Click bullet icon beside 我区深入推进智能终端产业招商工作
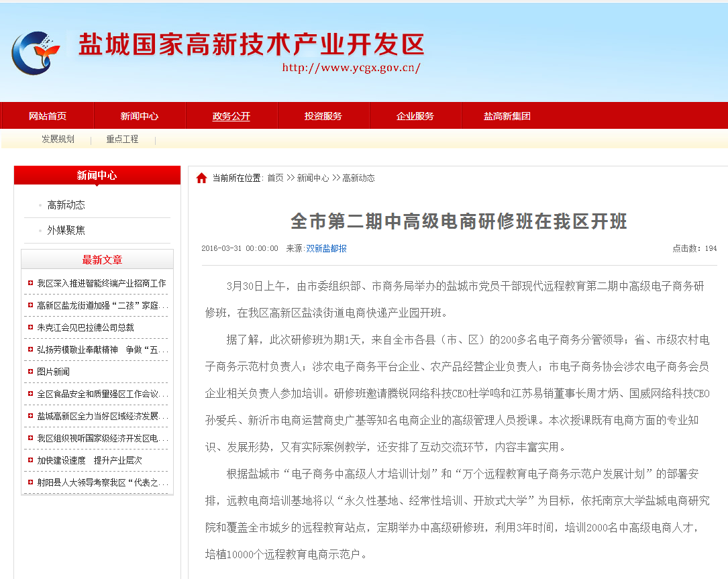The height and width of the screenshot is (579, 728). point(30,282)
